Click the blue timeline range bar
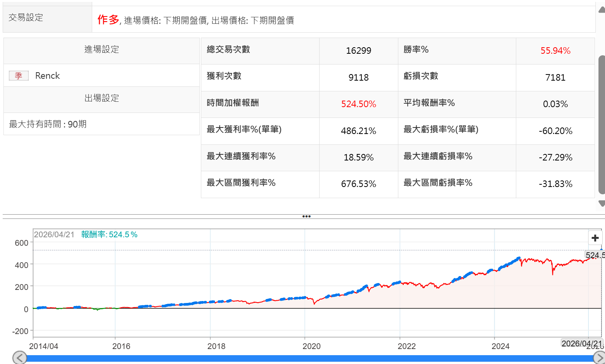The height and width of the screenshot is (364, 605). [x=307, y=359]
